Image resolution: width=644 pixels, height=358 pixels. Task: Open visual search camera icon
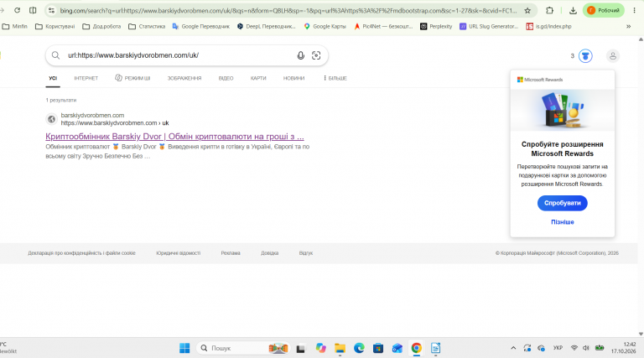[x=316, y=55]
